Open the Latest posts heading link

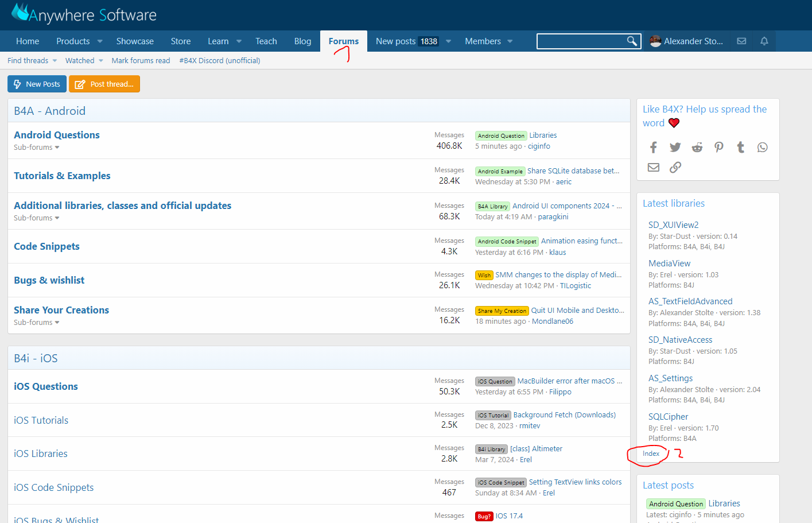click(x=668, y=485)
